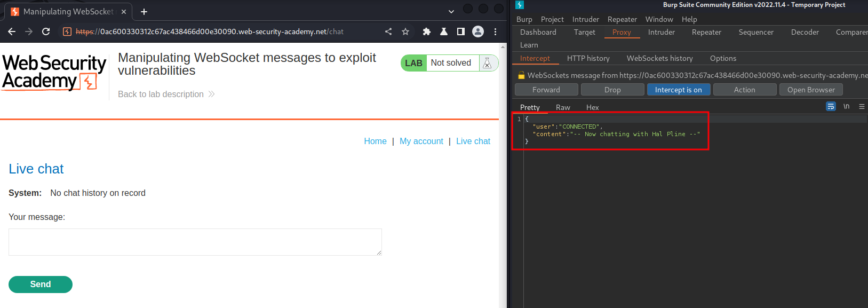Send the chat message
The image size is (868, 308).
[x=41, y=285]
